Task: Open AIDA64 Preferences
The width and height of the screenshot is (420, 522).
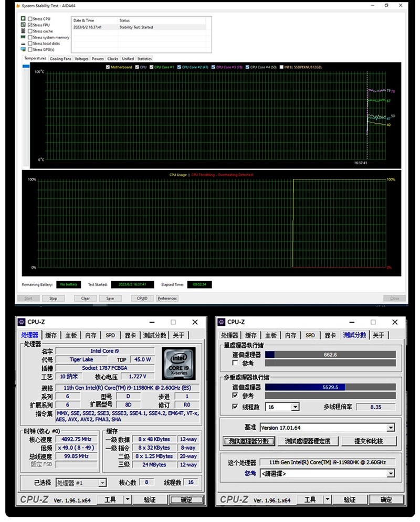Action: (167, 299)
